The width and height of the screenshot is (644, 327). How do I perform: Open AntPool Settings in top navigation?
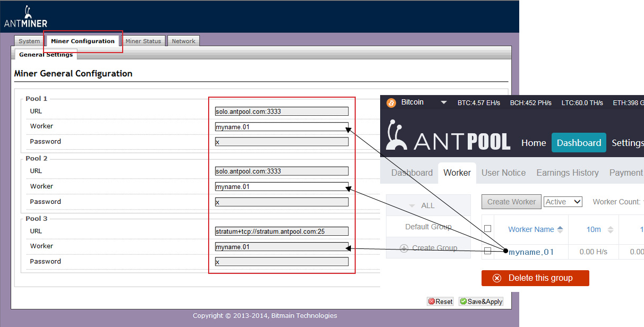(x=628, y=143)
